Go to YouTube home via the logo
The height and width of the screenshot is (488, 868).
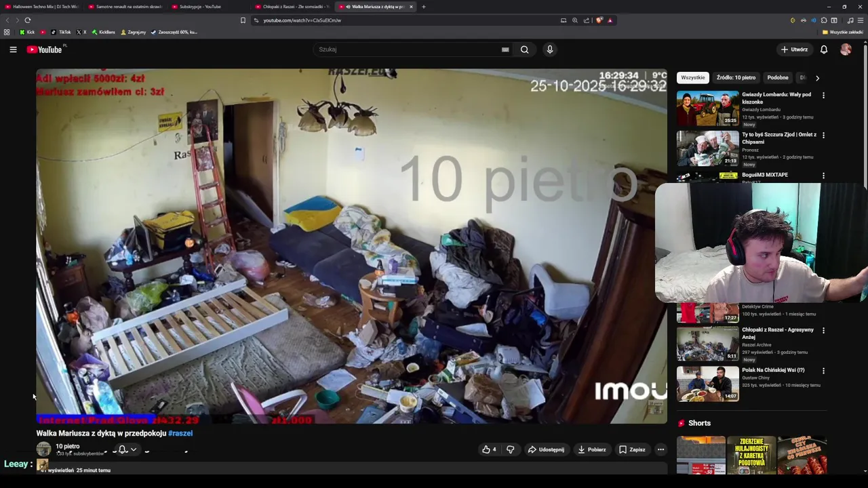[x=44, y=49]
